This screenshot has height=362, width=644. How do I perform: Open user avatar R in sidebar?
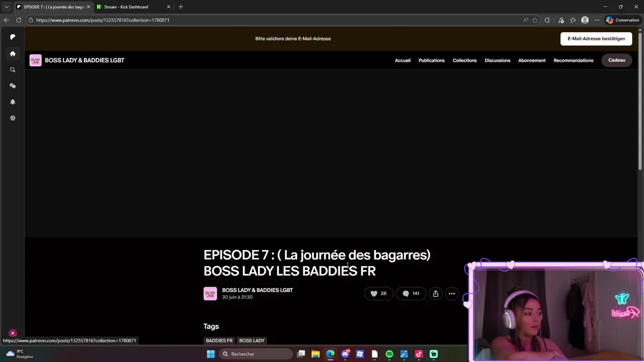13,333
